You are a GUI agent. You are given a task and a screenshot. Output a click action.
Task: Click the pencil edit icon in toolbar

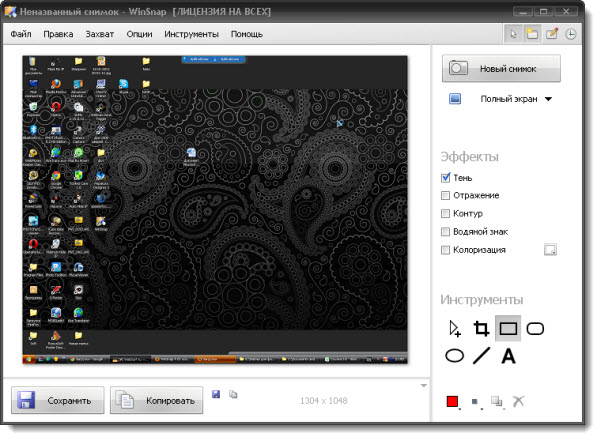pyautogui.click(x=551, y=34)
